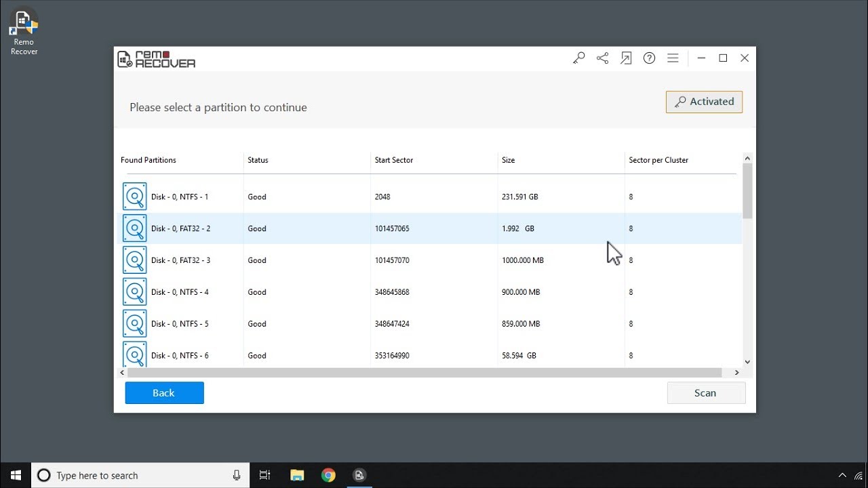Image resolution: width=868 pixels, height=488 pixels.
Task: Open network icon in system tray
Action: pyautogui.click(x=859, y=475)
